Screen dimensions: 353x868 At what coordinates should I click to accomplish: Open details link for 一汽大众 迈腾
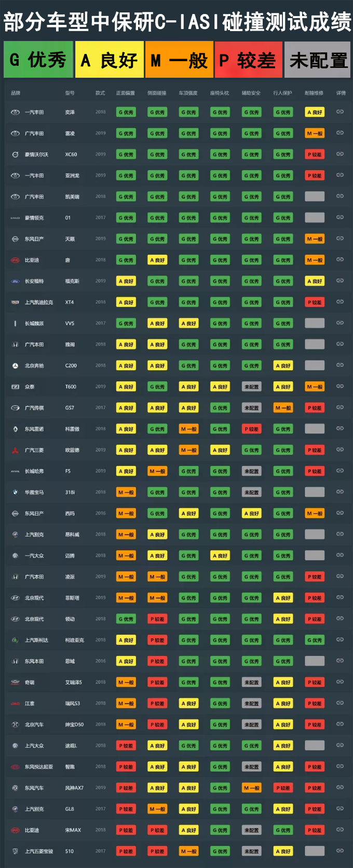click(x=340, y=555)
